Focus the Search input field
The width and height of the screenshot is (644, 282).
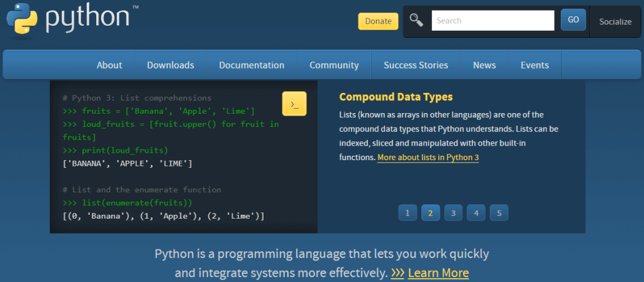tap(493, 21)
